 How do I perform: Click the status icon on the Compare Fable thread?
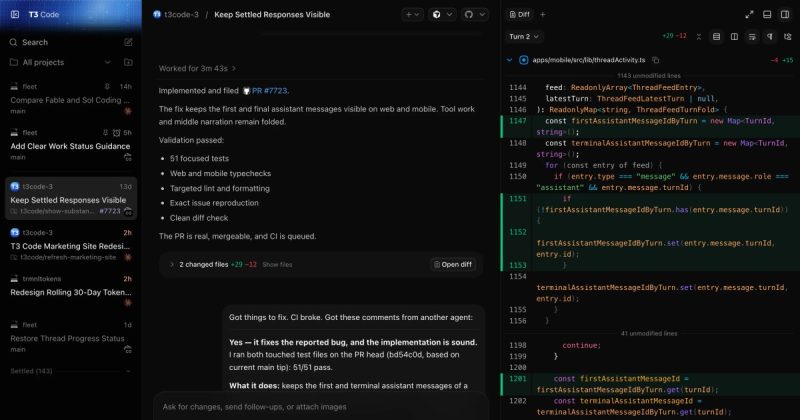click(x=128, y=111)
